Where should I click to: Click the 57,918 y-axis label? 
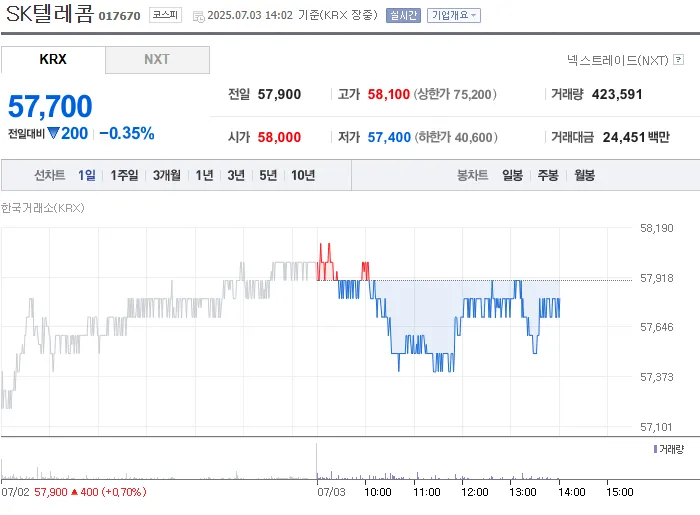coord(656,278)
